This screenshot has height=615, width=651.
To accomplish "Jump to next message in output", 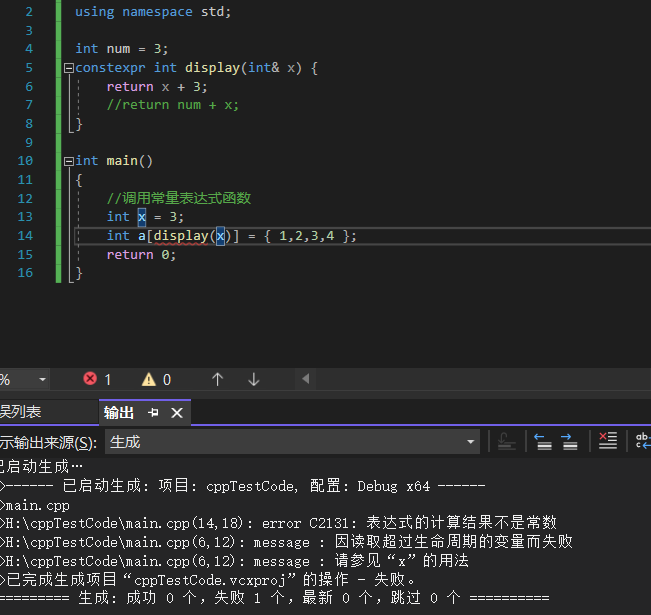I will (570, 441).
